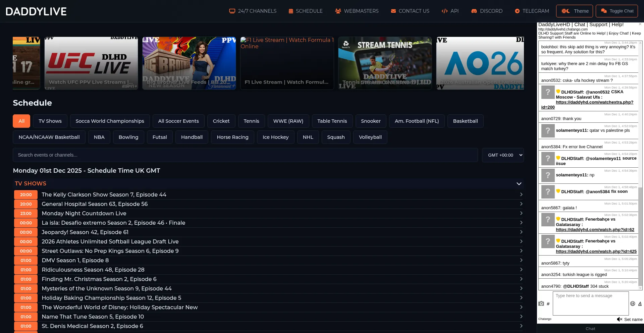Go to the DADDYLIVE home logo

coord(36,11)
